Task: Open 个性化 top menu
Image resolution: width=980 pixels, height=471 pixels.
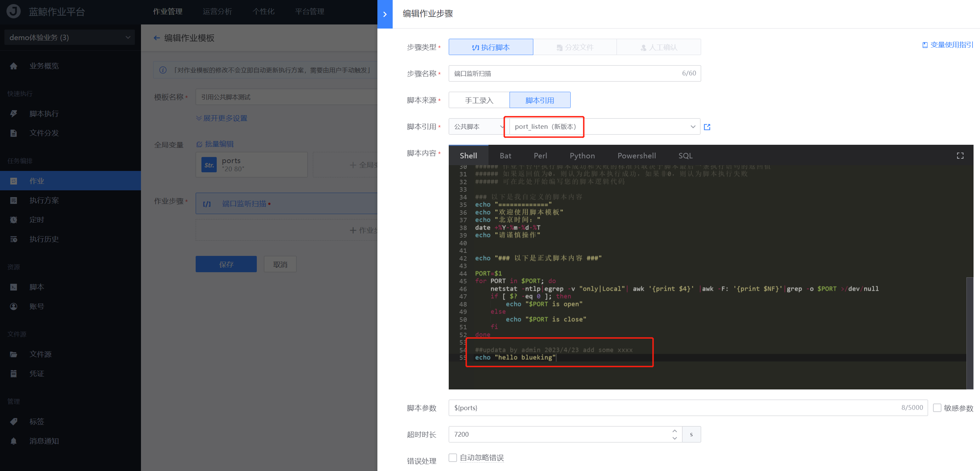Action: [x=263, y=12]
